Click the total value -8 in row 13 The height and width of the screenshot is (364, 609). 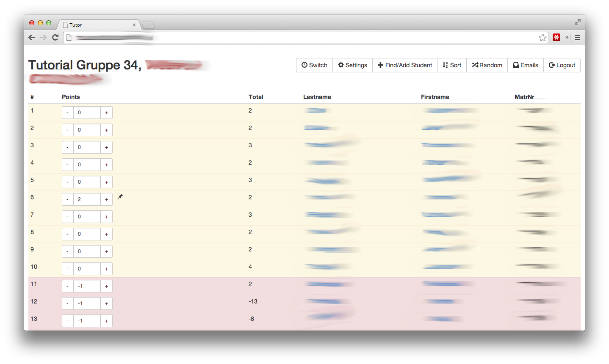251,319
